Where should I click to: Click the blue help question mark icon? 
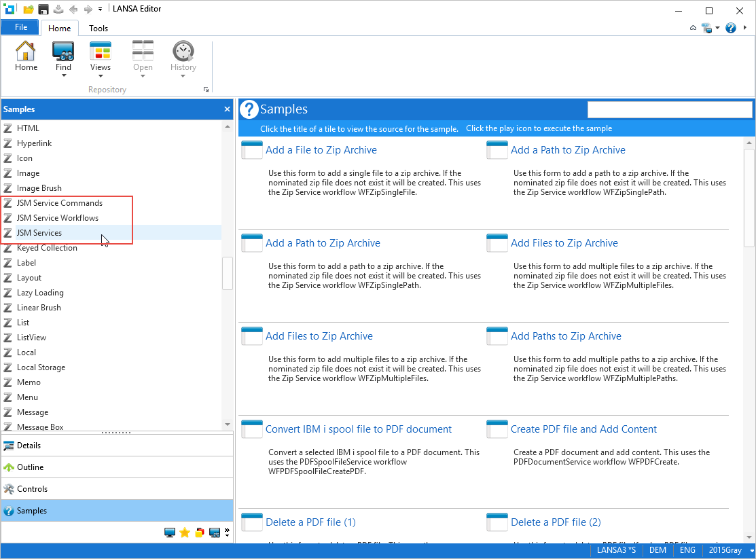(x=731, y=28)
